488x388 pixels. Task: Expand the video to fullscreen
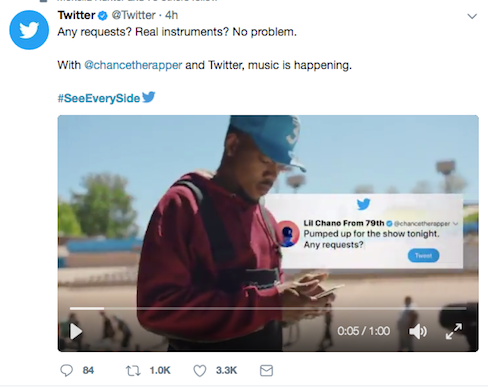tap(454, 331)
